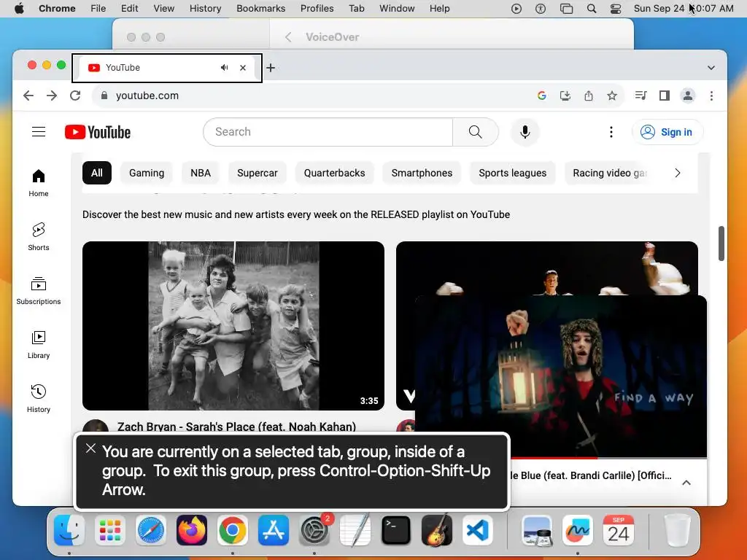The image size is (747, 560).
Task: Open the Profiles menu
Action: (317, 8)
